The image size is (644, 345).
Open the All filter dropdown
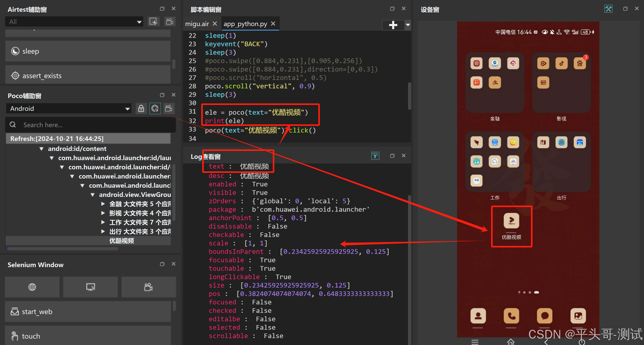[74, 22]
